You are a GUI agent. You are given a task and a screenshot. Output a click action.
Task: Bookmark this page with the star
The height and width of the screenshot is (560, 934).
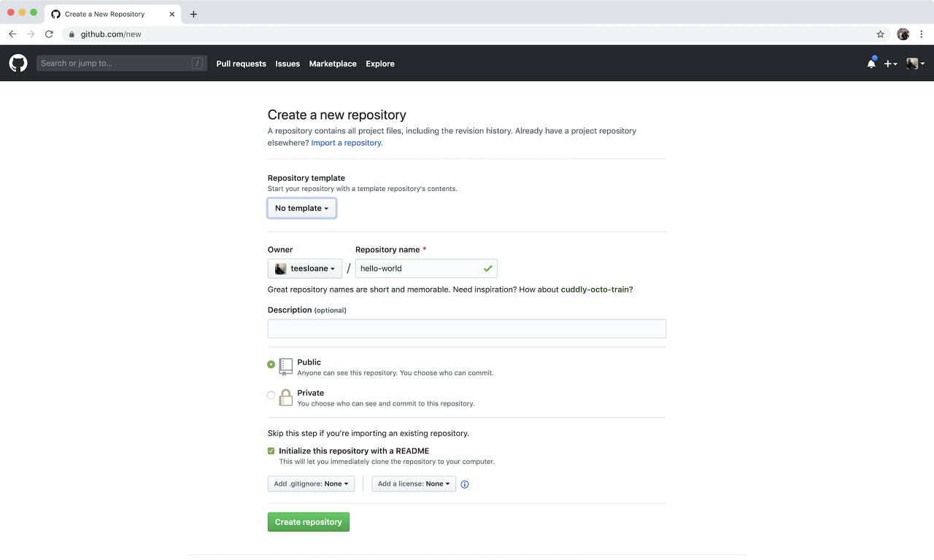click(x=881, y=34)
